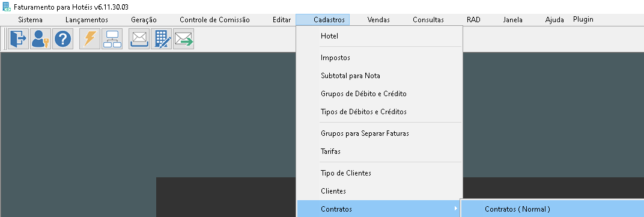Select Grupos para Separar Faturas

click(x=380, y=133)
